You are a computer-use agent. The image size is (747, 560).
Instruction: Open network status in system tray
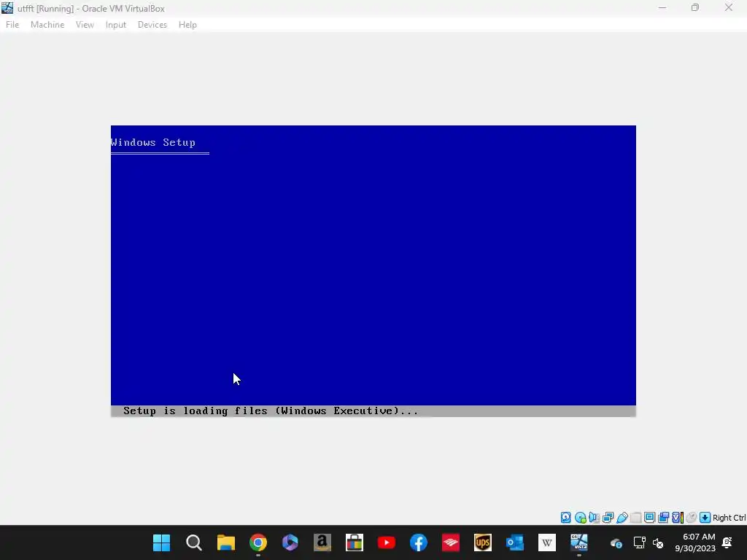(639, 542)
